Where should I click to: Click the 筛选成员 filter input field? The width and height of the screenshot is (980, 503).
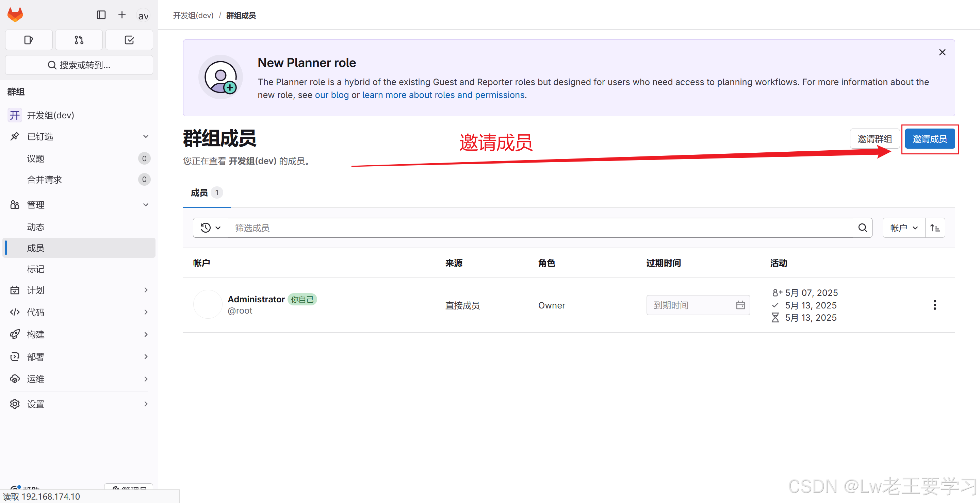[x=540, y=228]
